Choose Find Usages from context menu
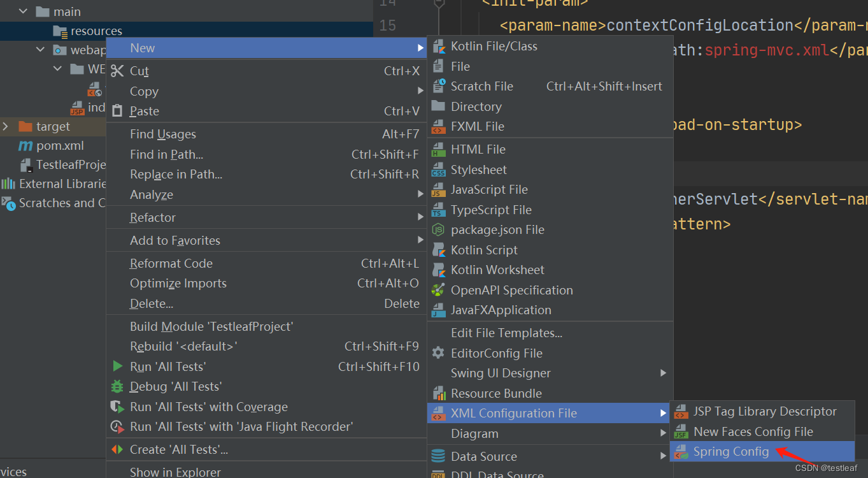Viewport: 868px width, 478px height. (266, 134)
